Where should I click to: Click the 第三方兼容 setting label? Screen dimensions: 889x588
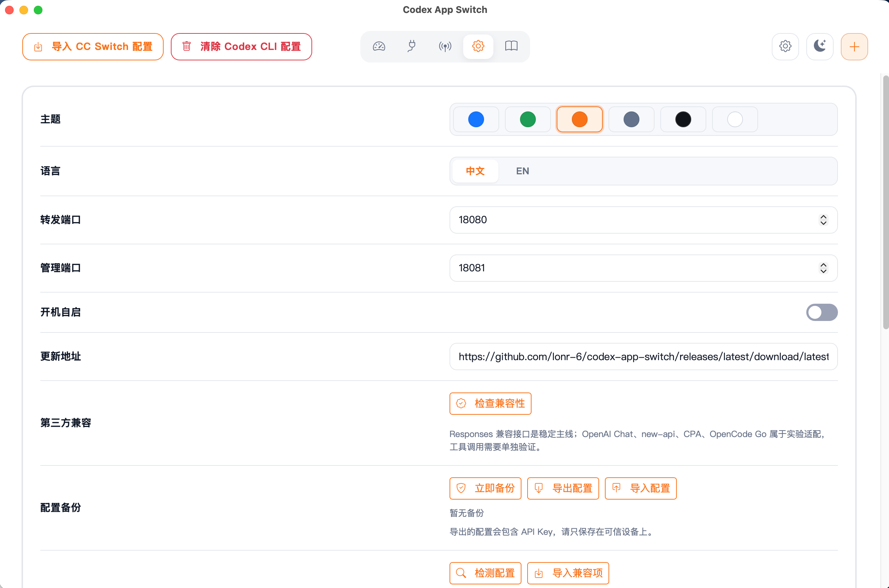tap(66, 423)
